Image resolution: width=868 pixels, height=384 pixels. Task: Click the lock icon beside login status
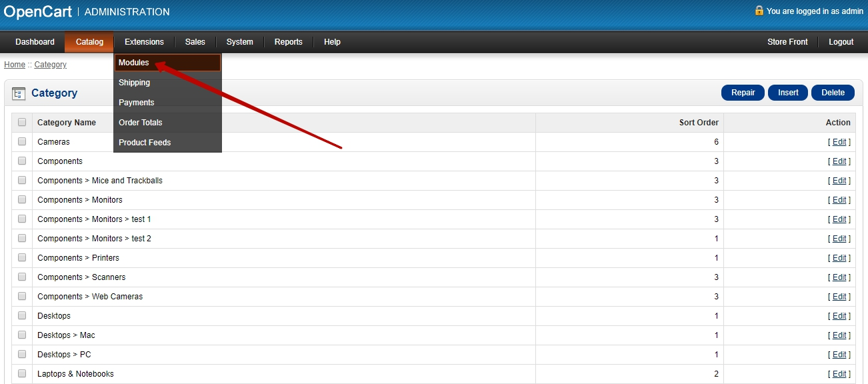click(759, 11)
